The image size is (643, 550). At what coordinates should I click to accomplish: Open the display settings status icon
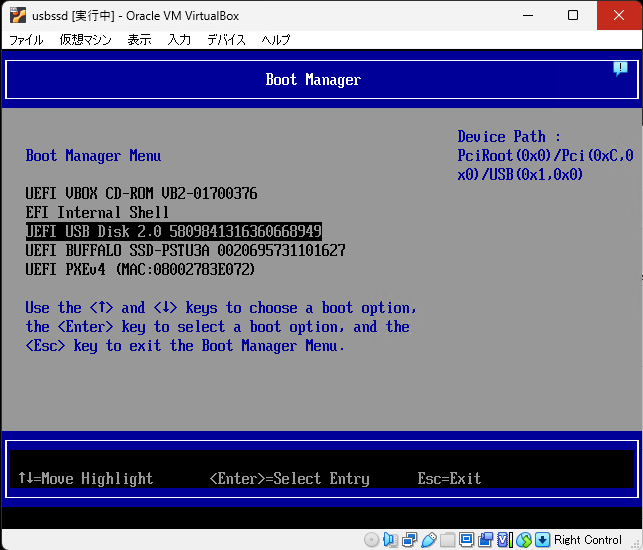[x=466, y=540]
